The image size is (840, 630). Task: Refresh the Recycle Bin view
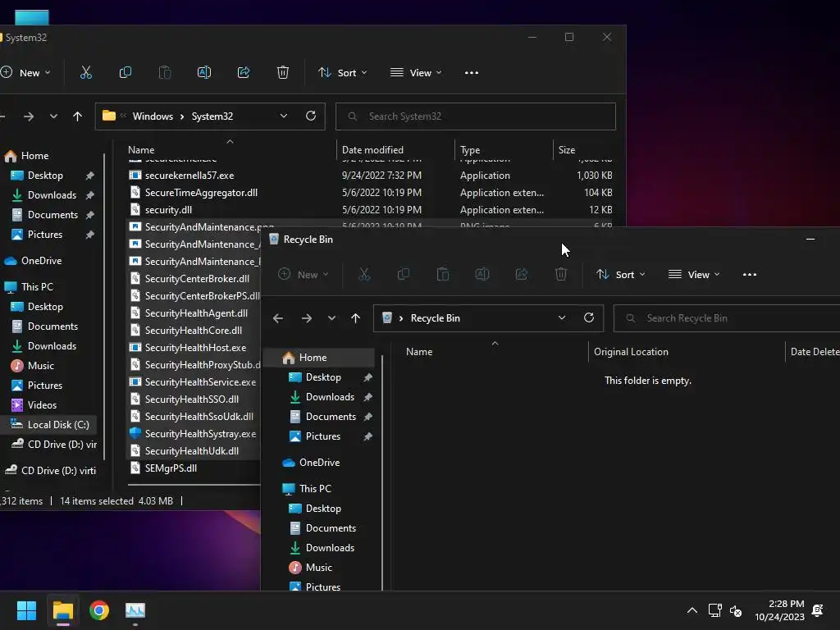tap(589, 317)
